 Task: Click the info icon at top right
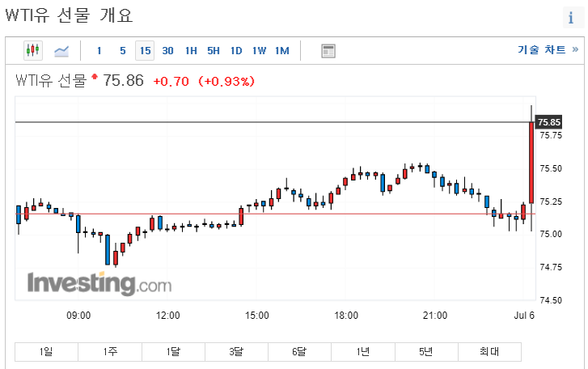572,17
